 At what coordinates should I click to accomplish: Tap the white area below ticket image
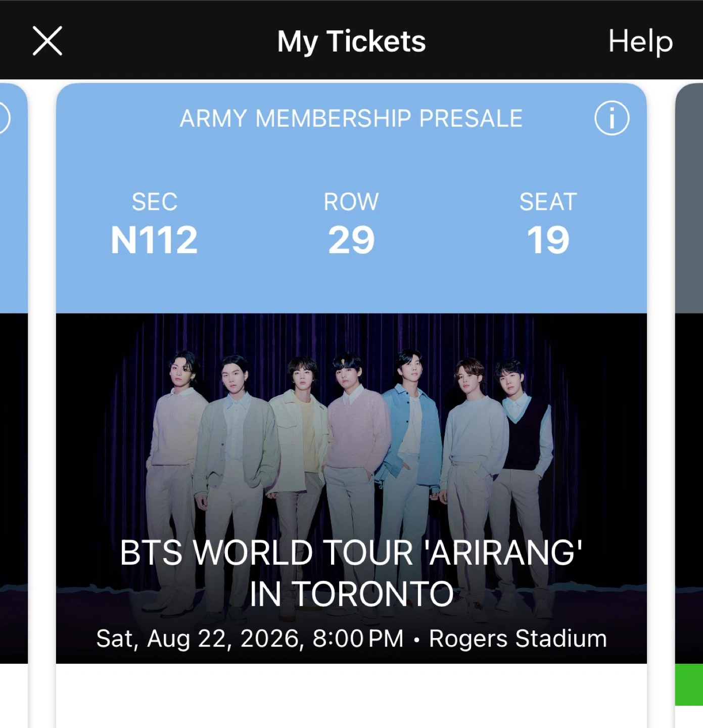[x=351, y=697]
